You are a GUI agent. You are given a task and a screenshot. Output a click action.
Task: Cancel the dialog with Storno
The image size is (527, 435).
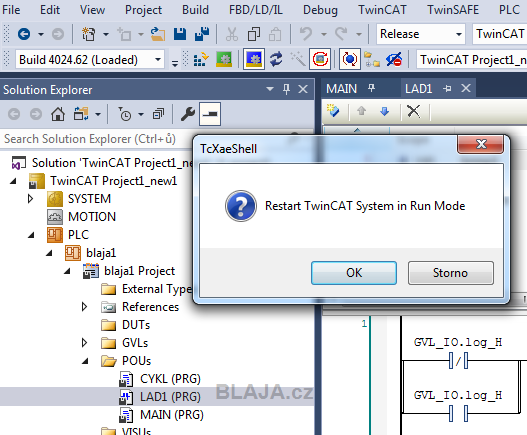[451, 273]
